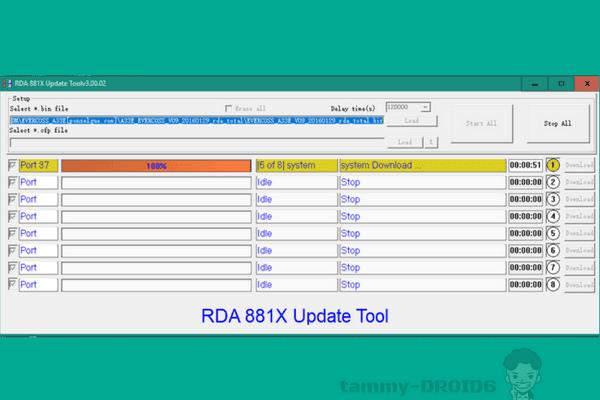Click the empty cfp file path field
This screenshot has width=600, height=400.
tap(197, 142)
